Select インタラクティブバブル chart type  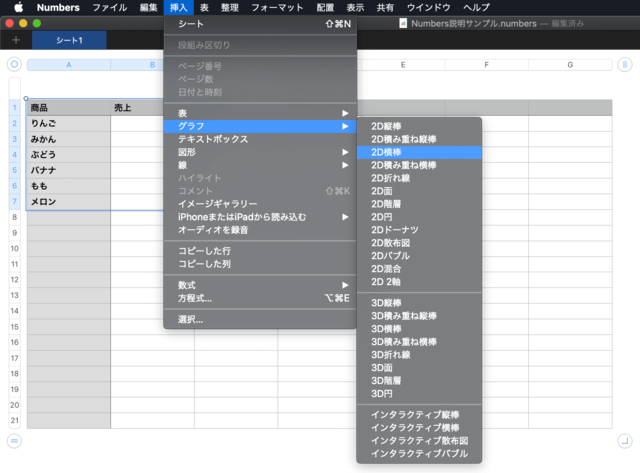tap(419, 453)
